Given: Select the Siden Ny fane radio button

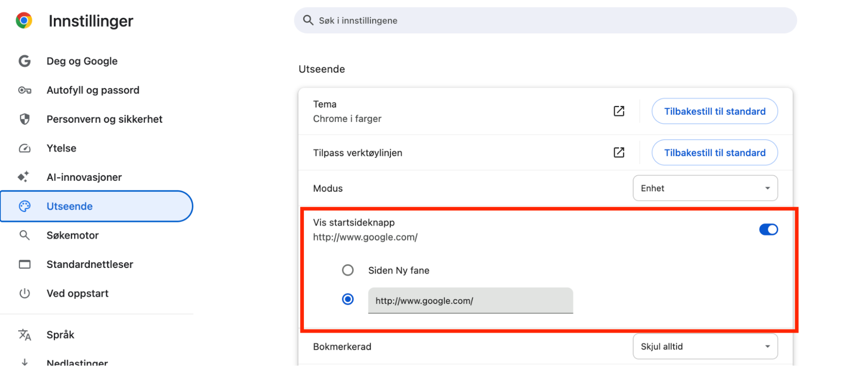Looking at the screenshot, I should point(348,271).
